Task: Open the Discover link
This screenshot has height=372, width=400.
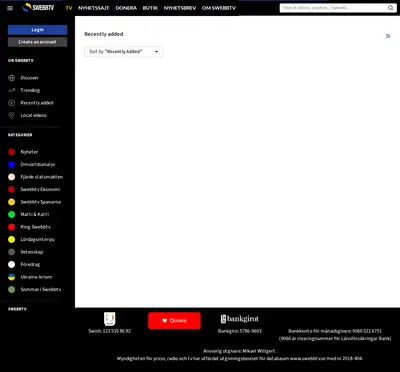Action: tap(30, 78)
